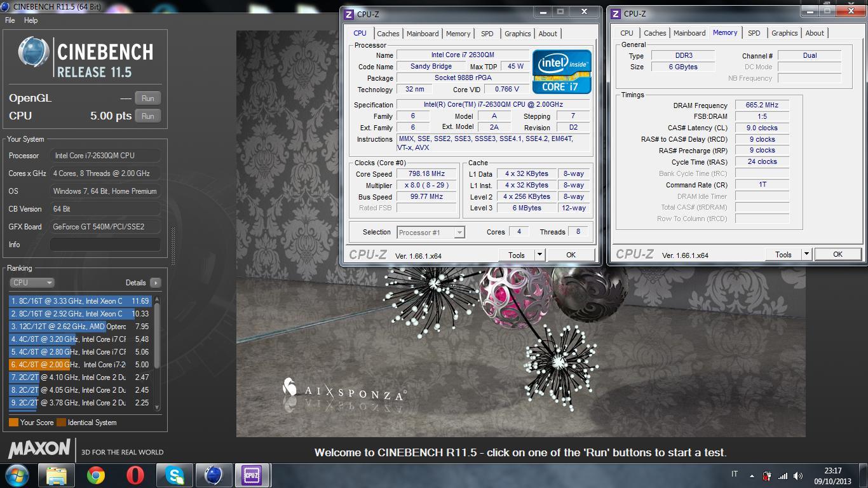Screen dimensions: 868x488
Task: Expand ranking Details arrow button
Action: coord(156,283)
